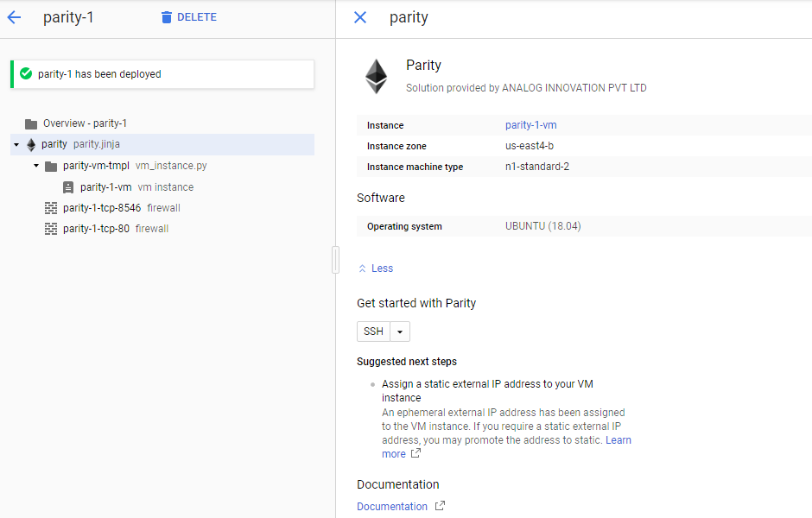
Task: Click the large Parity Ethereum logo
Action: tap(377, 76)
